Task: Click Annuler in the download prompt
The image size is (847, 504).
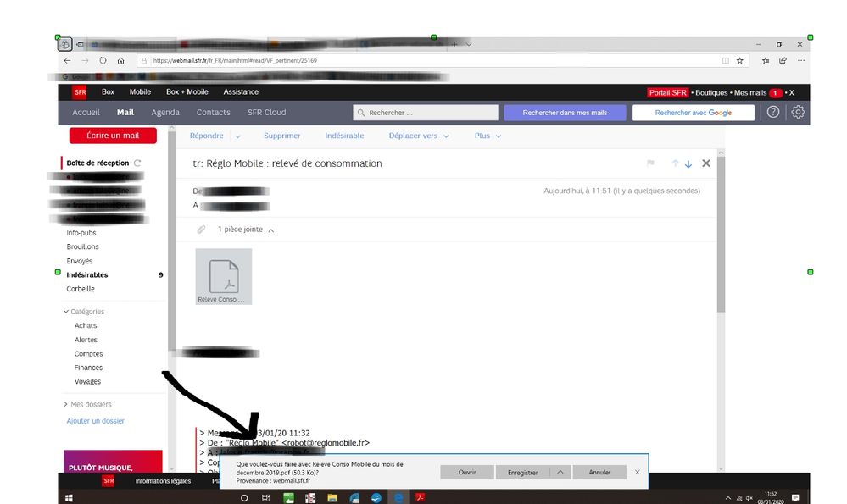Action: point(599,472)
